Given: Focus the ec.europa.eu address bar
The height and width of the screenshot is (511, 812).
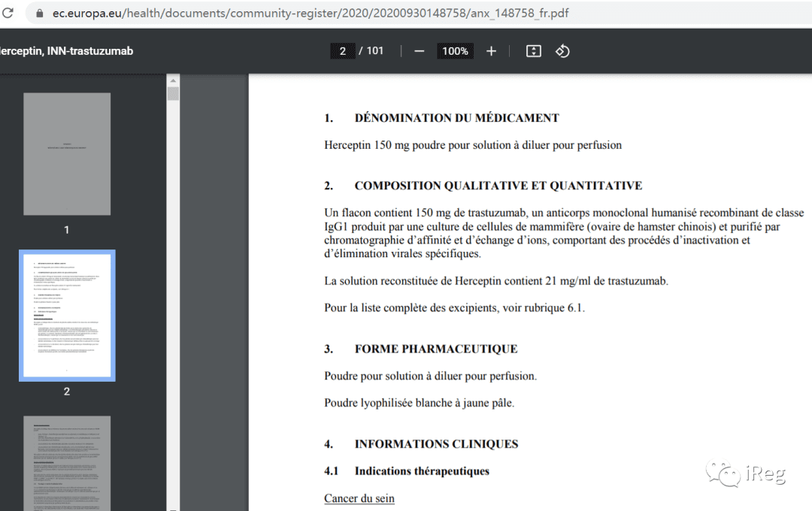Looking at the screenshot, I should click(x=301, y=14).
